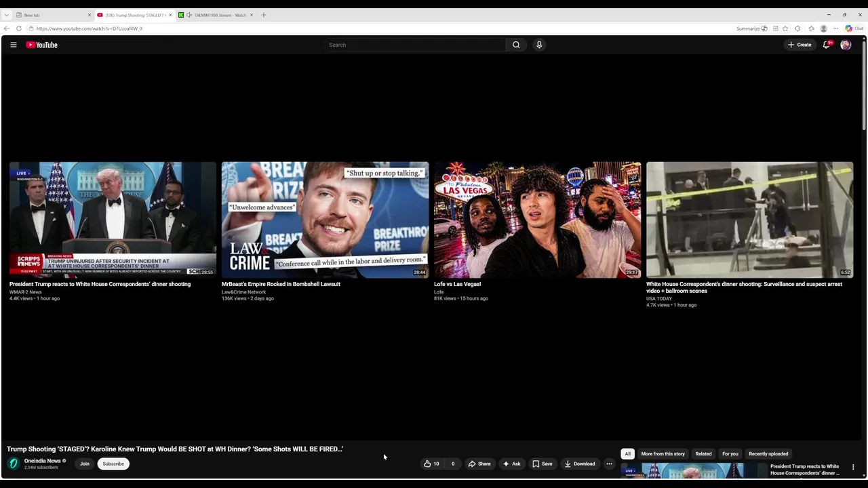Add page to favorites star

pos(785,28)
